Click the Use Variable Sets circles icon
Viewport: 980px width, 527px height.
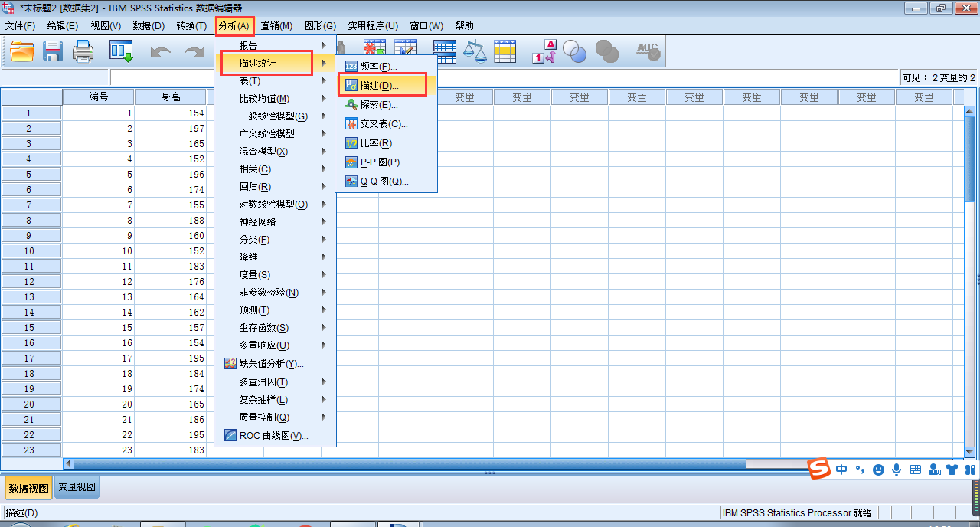574,51
